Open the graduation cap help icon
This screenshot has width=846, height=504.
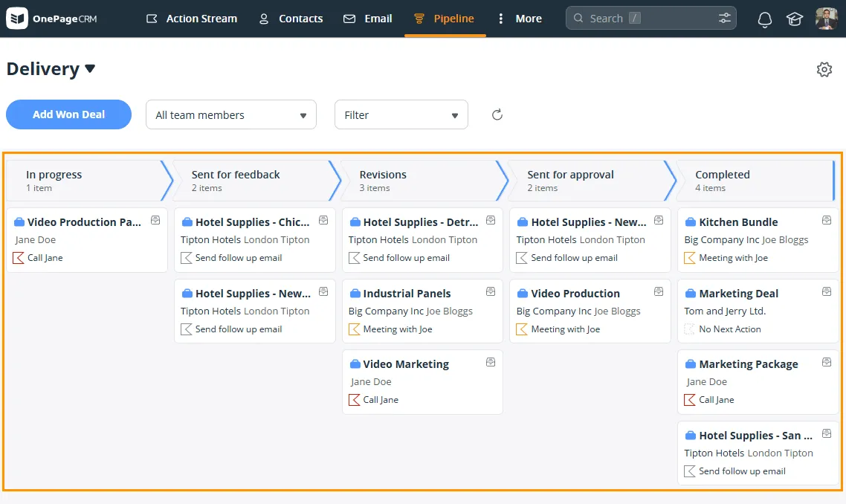(x=794, y=19)
